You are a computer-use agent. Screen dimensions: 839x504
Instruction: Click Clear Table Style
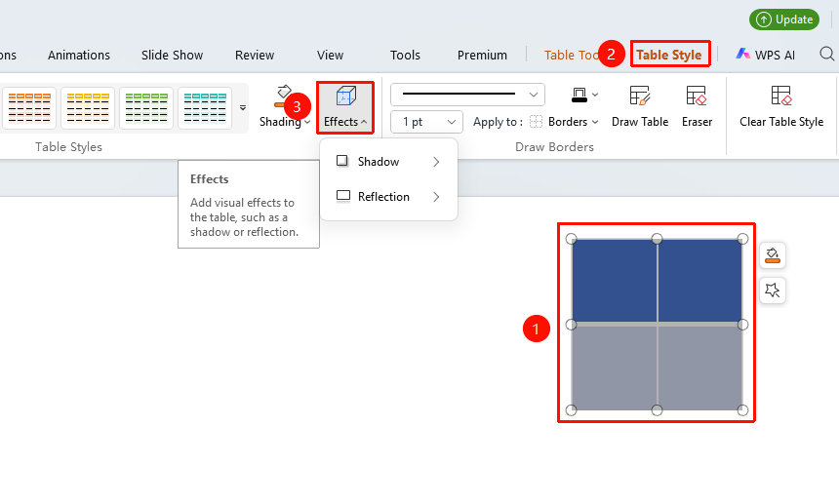pos(781,107)
